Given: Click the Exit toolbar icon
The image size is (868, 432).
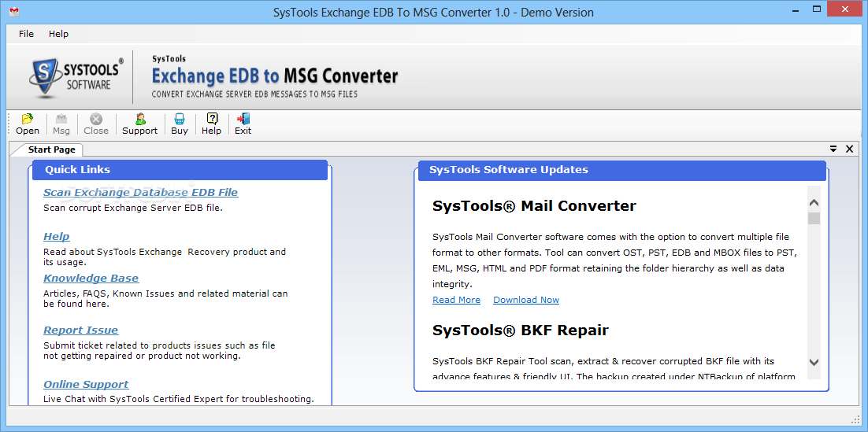Looking at the screenshot, I should pos(243,124).
